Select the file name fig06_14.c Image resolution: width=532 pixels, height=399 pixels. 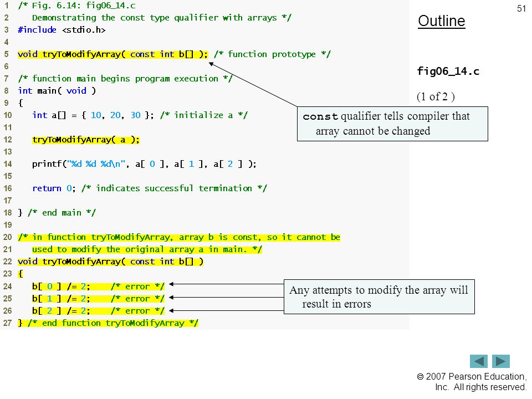(448, 71)
